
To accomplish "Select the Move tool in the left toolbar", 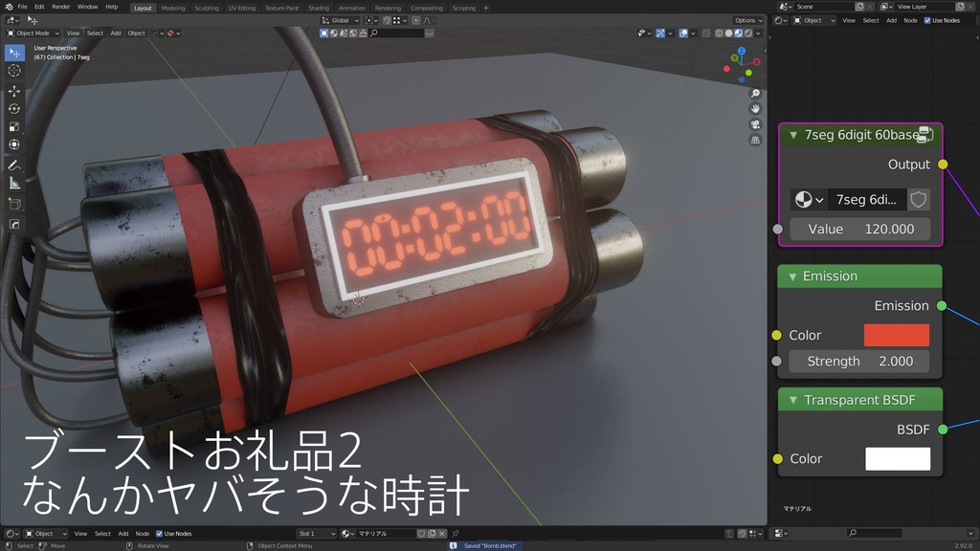I will [13, 93].
